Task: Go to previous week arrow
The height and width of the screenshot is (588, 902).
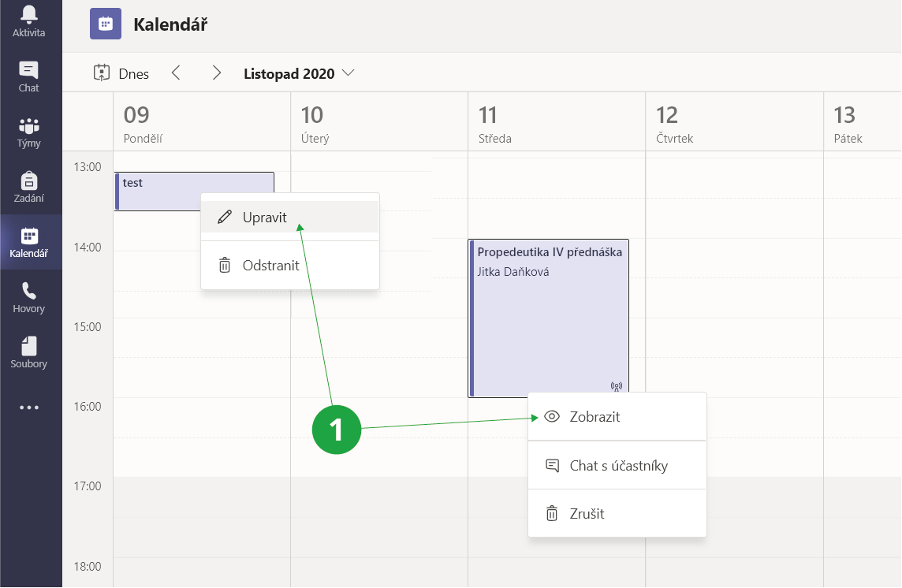Action: (x=176, y=73)
